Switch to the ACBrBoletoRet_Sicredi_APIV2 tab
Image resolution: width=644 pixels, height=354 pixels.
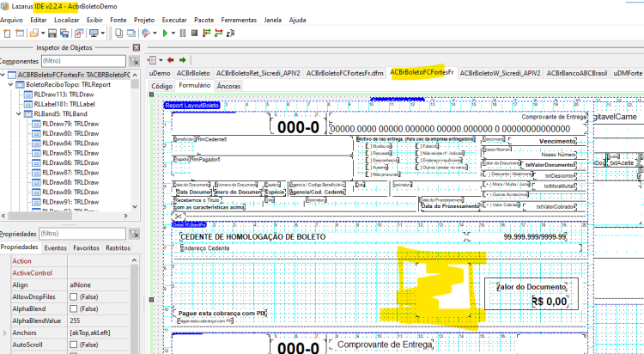(258, 73)
